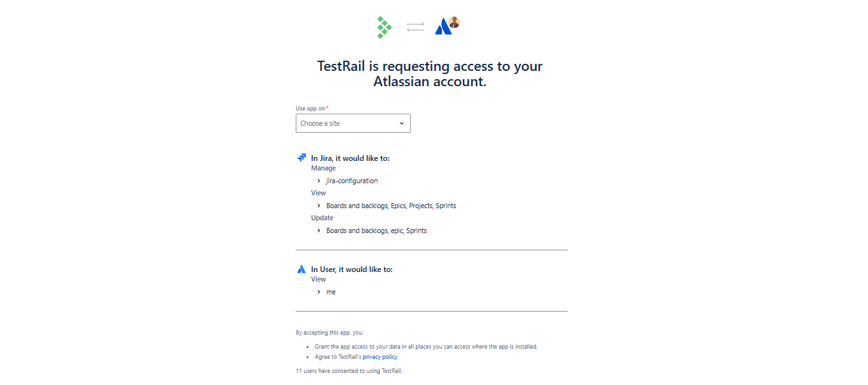This screenshot has width=868, height=385.
Task: Click the Jira icon beside In Jira heading
Action: pyautogui.click(x=301, y=158)
